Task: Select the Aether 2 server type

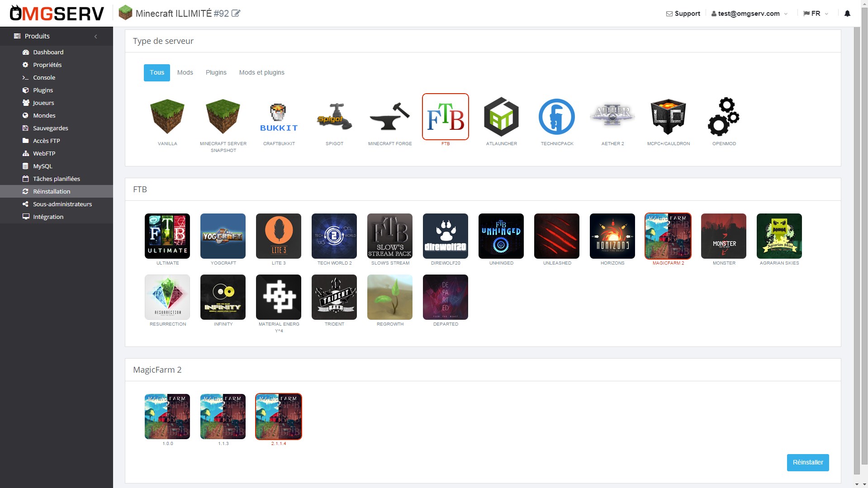Action: pos(612,117)
